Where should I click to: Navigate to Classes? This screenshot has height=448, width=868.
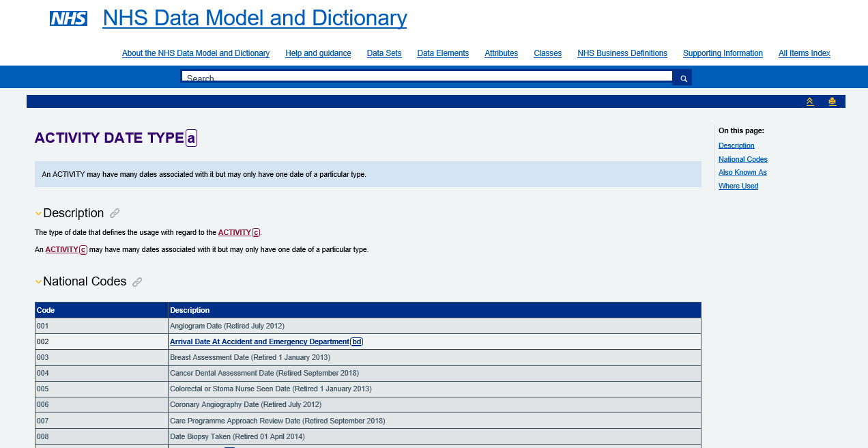547,53
